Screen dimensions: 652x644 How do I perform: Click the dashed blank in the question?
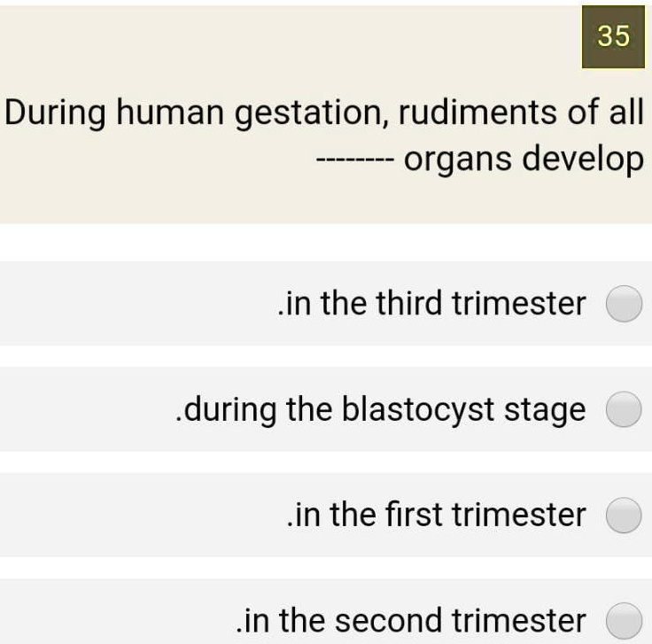(350, 162)
